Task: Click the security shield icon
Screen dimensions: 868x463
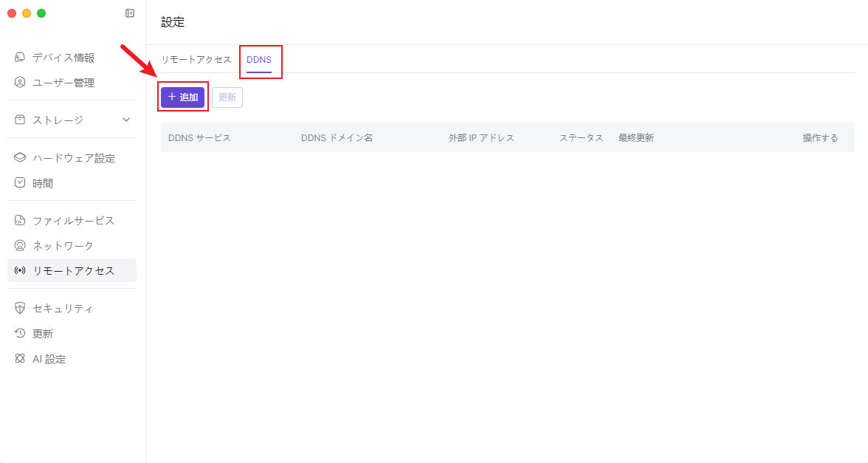Action: coord(20,309)
